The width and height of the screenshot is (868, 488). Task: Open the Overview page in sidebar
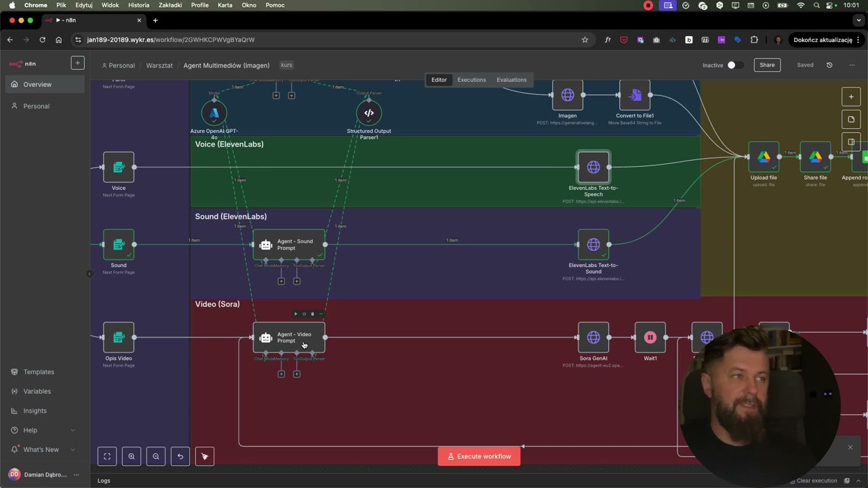pyautogui.click(x=45, y=84)
